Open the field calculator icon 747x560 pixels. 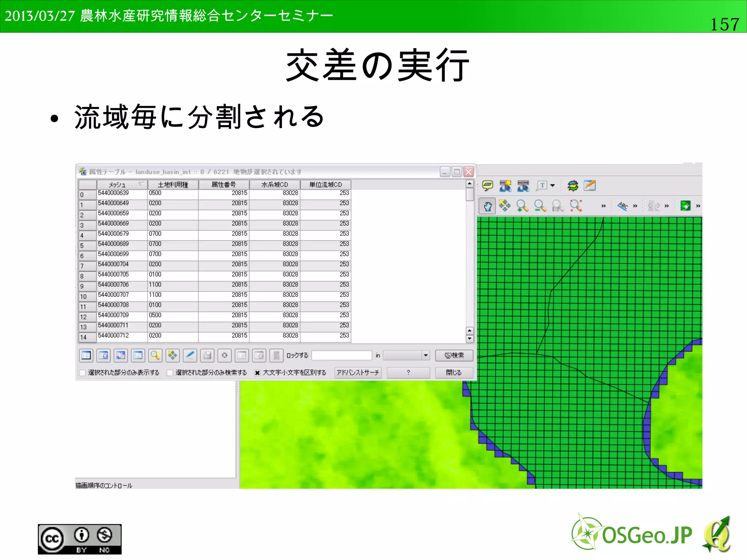[276, 355]
